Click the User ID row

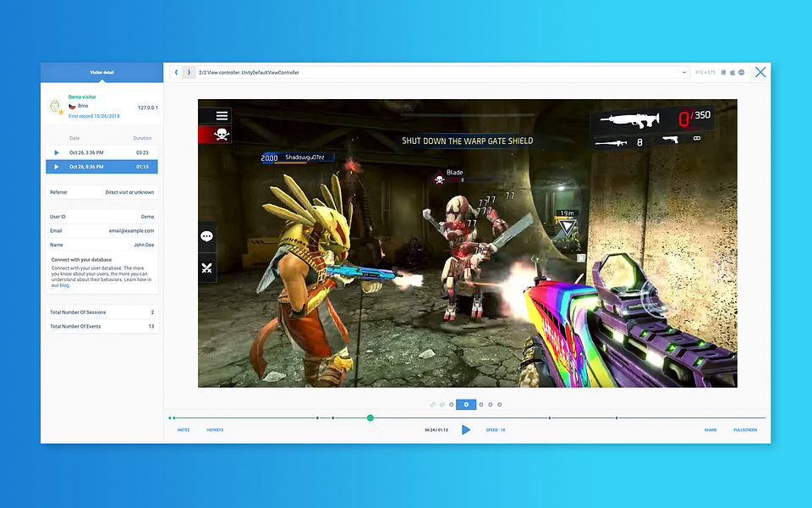101,217
